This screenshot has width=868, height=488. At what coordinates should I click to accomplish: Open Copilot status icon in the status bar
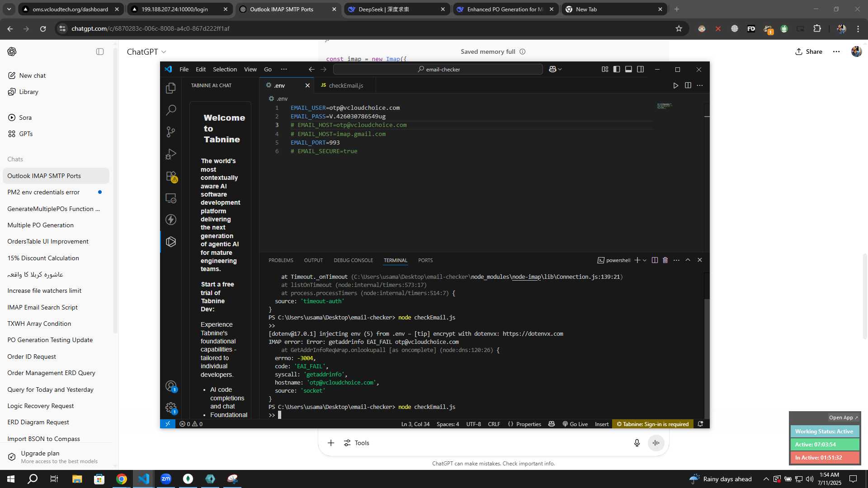(x=552, y=424)
